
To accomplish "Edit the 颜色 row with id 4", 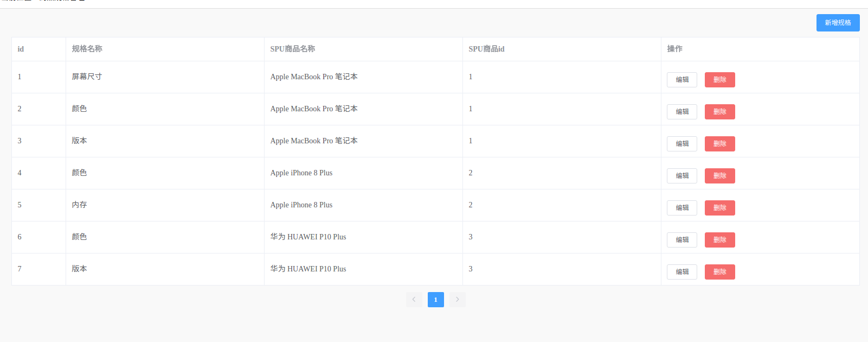I will pos(682,176).
